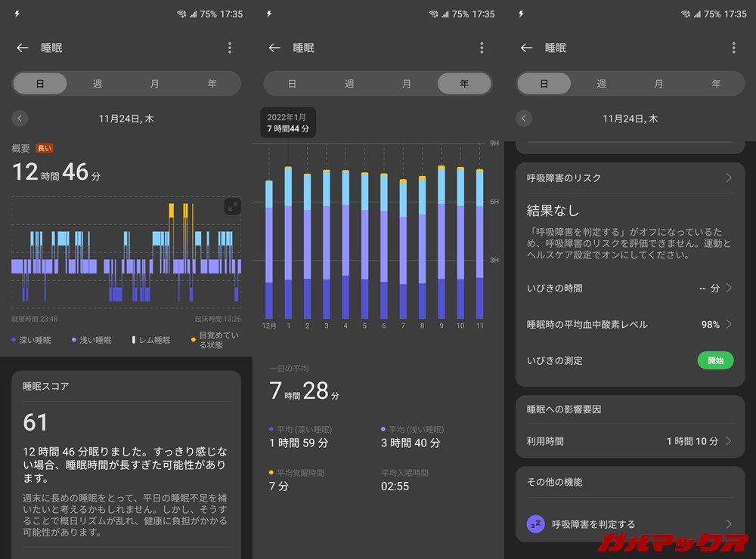This screenshot has height=559, width=756.
Task: Open the 呼吸障害のリスク details chevron
Action: pyautogui.click(x=728, y=178)
